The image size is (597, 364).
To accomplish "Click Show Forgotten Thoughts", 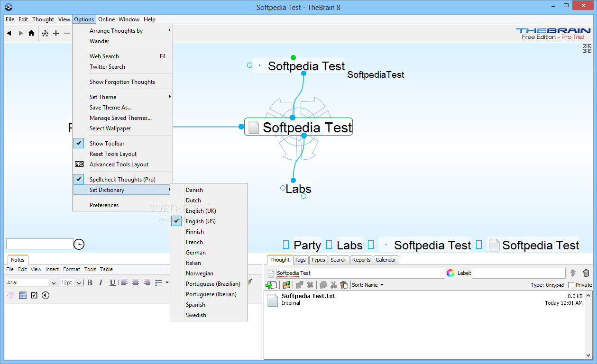I will (122, 82).
